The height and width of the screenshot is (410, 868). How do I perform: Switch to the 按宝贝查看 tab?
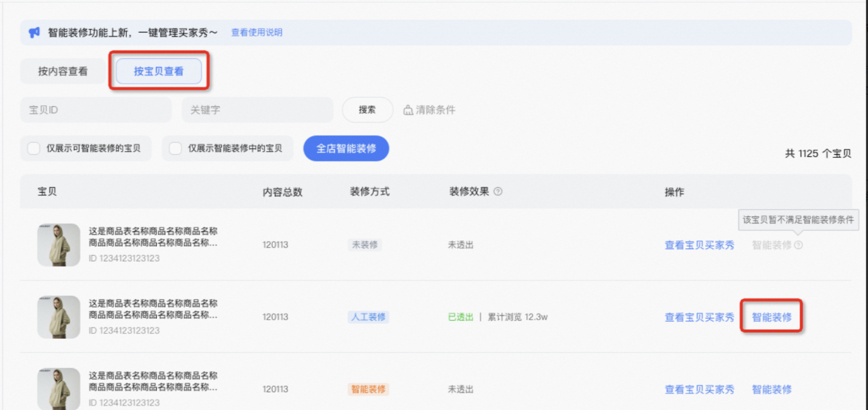pos(158,71)
